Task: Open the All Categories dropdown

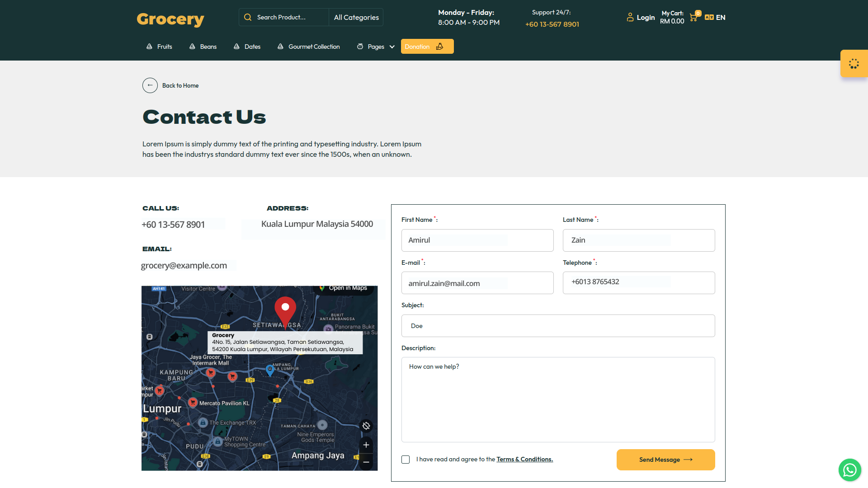Action: [x=356, y=17]
